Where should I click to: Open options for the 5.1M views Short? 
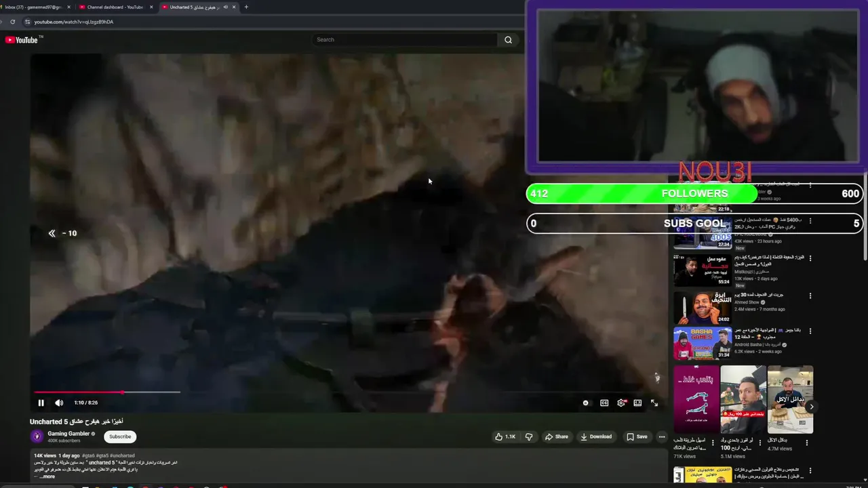(x=759, y=443)
